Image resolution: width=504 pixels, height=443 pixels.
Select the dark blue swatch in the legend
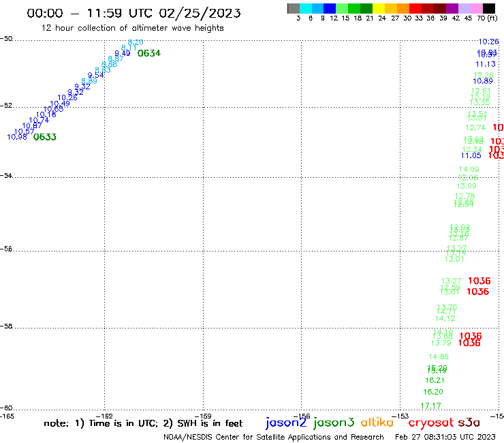click(330, 8)
